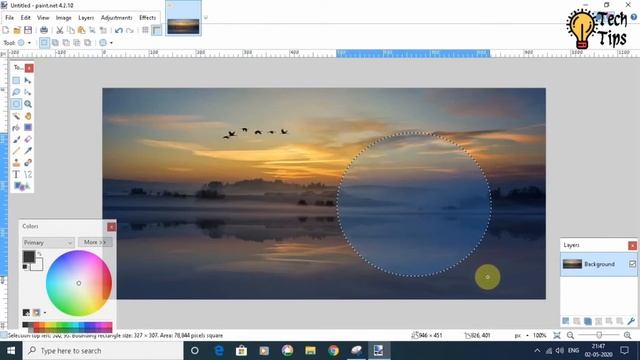Select the Move Selected Pixels tool

click(x=28, y=80)
